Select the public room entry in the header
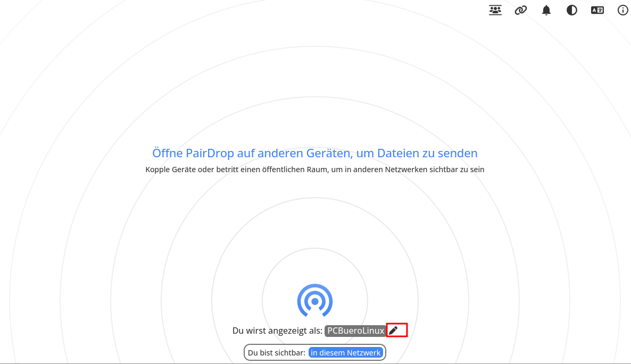Screen dimensions: 631x364 coord(495,10)
